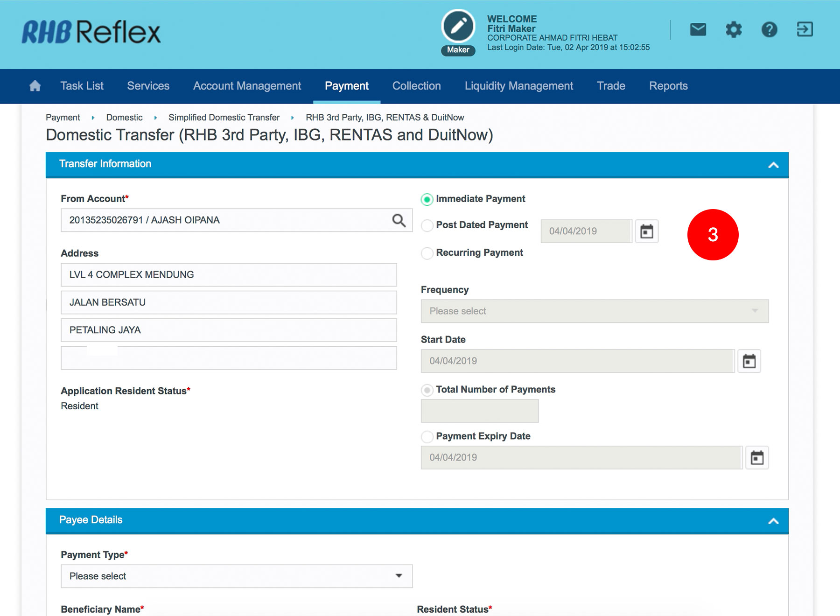
Task: Open the Start Date calendar picker
Action: point(749,361)
